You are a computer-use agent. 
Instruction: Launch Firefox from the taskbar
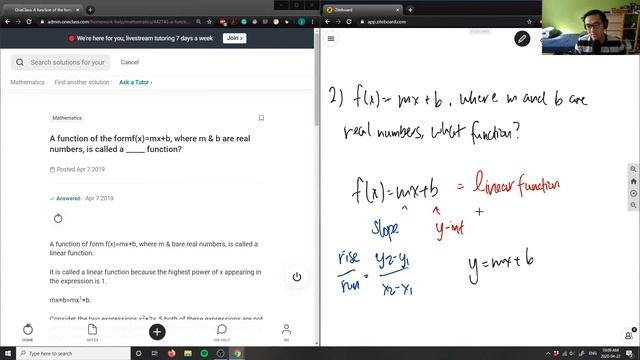pos(171,353)
